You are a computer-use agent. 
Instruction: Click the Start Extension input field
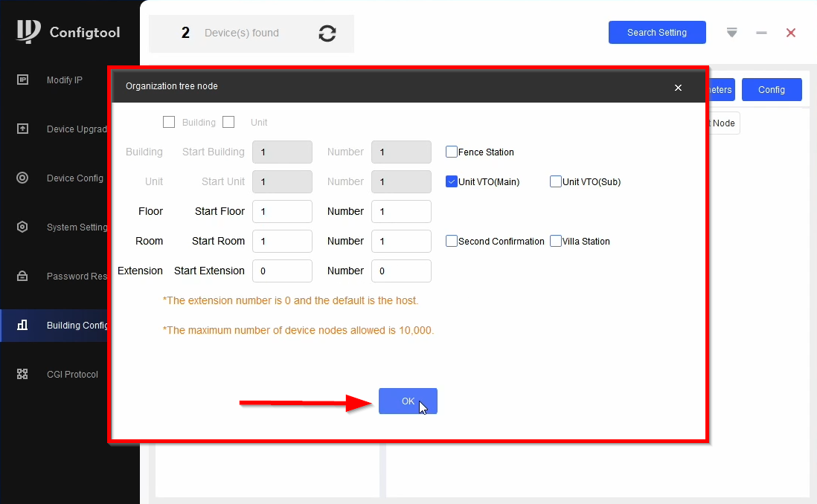point(283,271)
